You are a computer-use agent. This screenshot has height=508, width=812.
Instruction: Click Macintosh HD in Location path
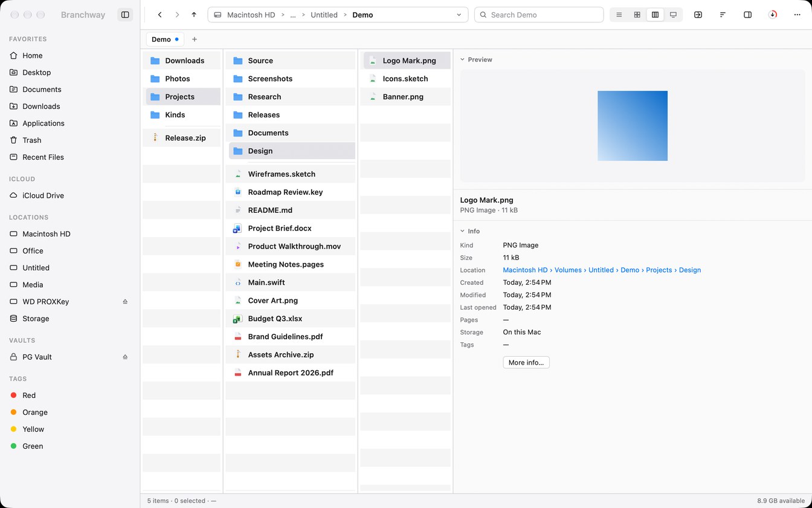525,270
